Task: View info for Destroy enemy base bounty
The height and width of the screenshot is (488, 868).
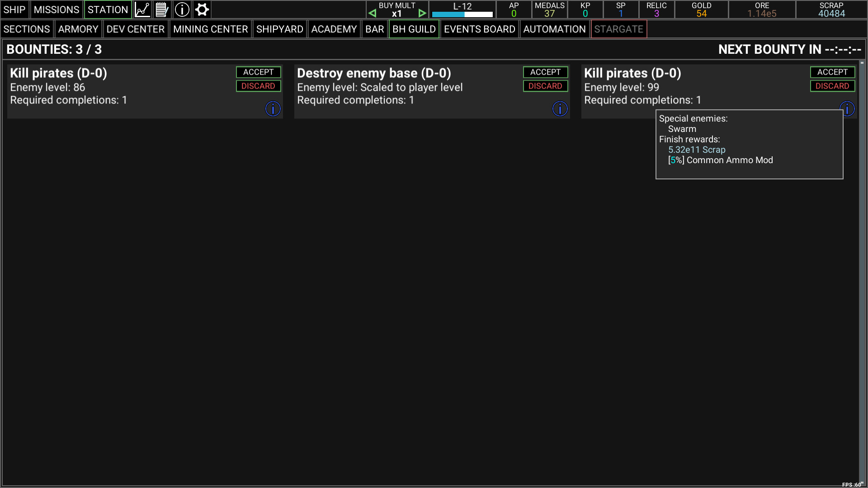Action: (560, 108)
